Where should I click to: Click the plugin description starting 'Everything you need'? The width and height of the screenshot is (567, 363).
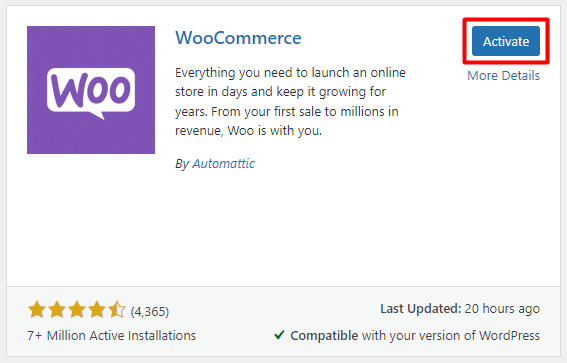pyautogui.click(x=290, y=102)
